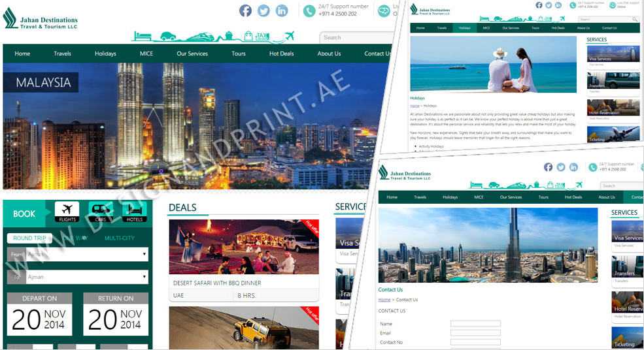Image resolution: width=644 pixels, height=350 pixels.
Task: Expand the To city dropdown
Action: pos(78,277)
